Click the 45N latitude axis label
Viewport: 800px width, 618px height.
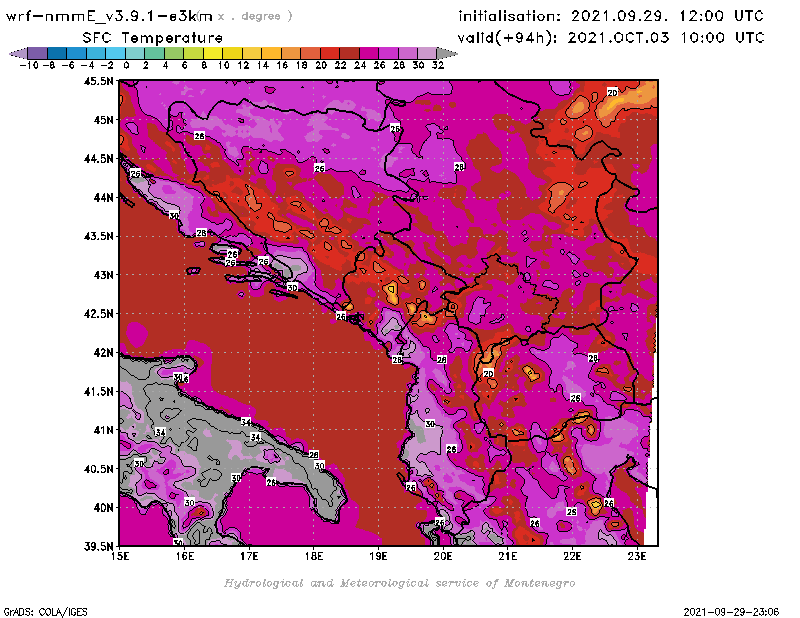click(103, 120)
